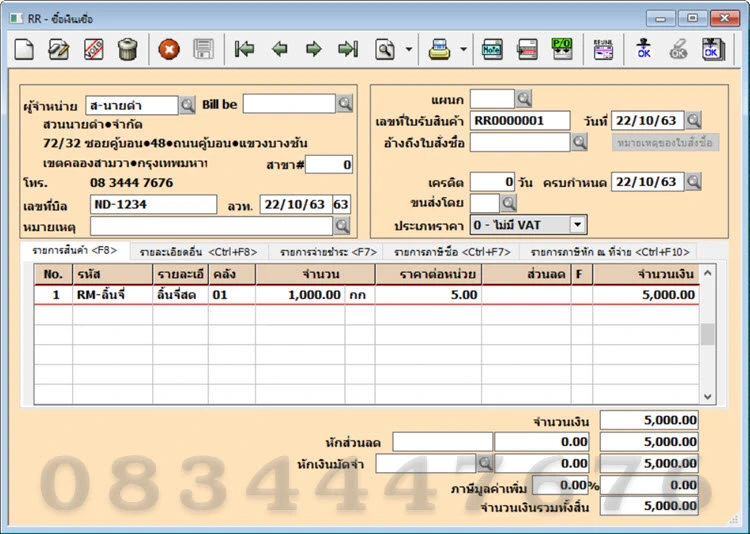Click the ND-1234 bill number field
Viewport: 750px width, 534px height.
point(153,204)
